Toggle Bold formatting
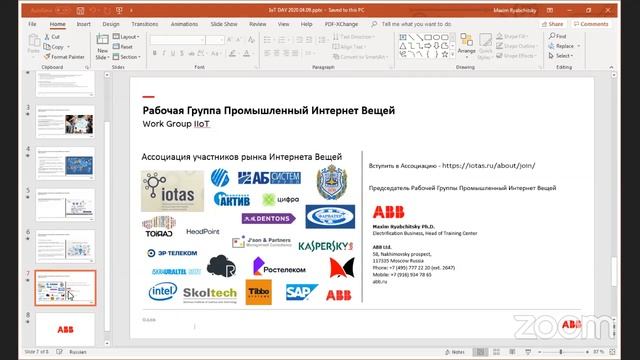The height and width of the screenshot is (360, 640). (x=155, y=53)
